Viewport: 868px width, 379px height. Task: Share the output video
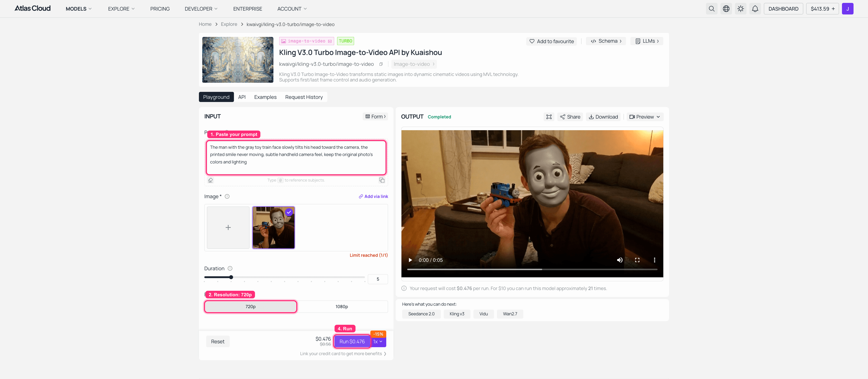(x=570, y=117)
